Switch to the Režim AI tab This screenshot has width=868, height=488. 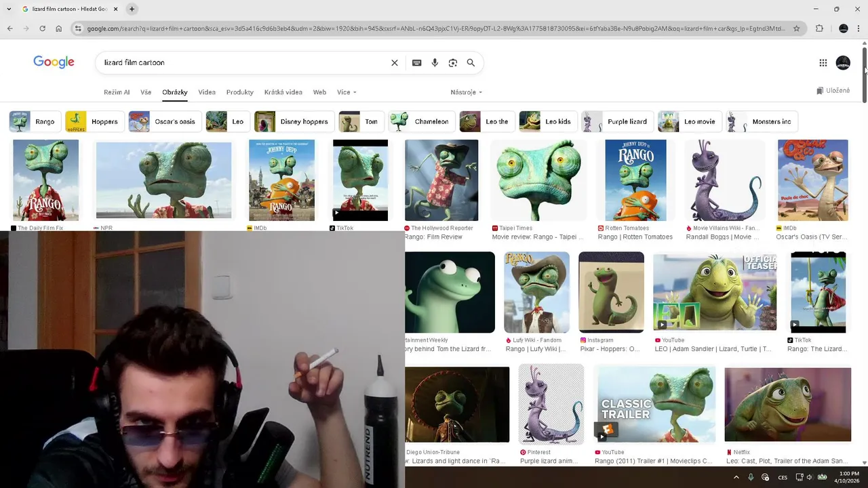click(117, 92)
